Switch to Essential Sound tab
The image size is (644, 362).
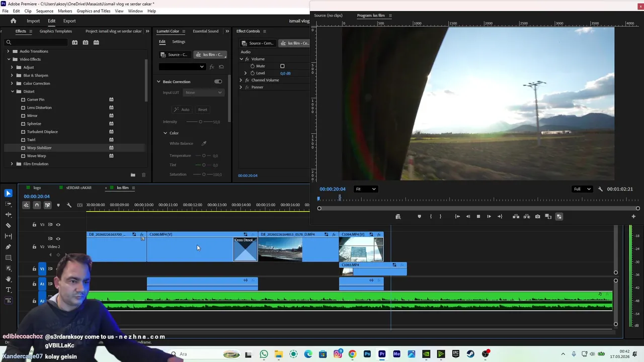click(x=205, y=31)
